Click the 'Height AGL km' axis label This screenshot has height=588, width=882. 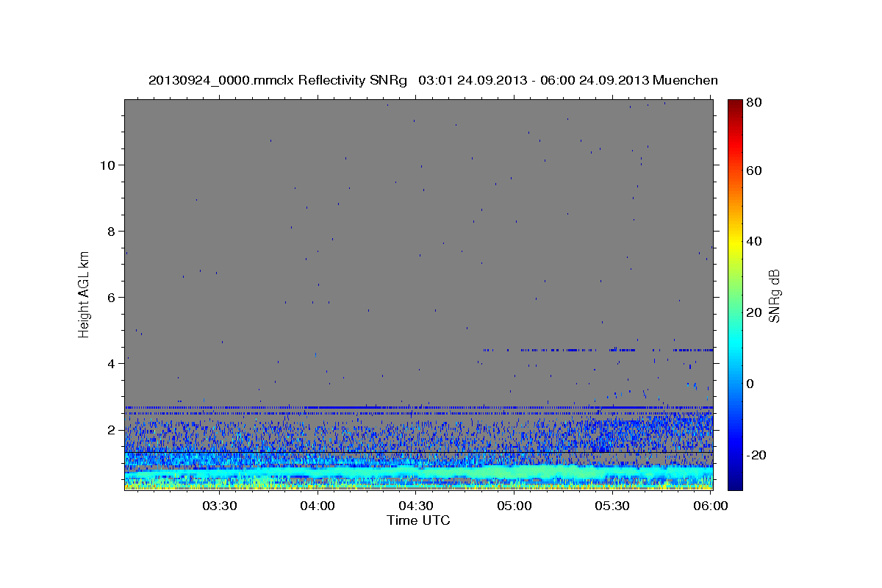click(84, 293)
